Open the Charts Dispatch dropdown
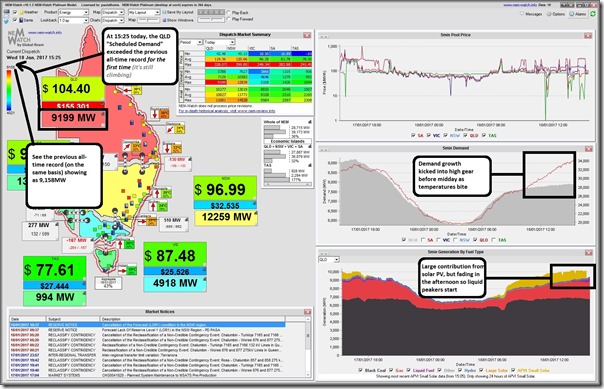The height and width of the screenshot is (389, 604). pos(112,20)
